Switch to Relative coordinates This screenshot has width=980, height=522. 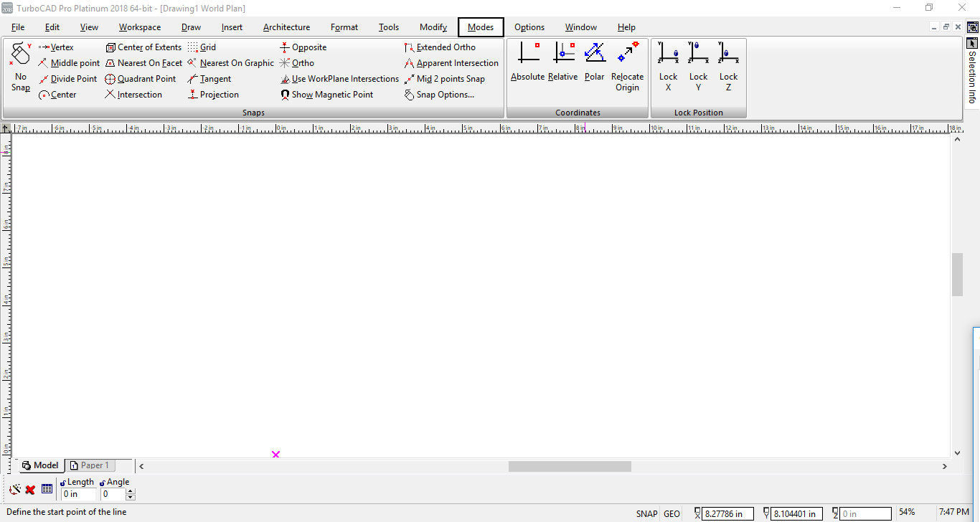[563, 62]
